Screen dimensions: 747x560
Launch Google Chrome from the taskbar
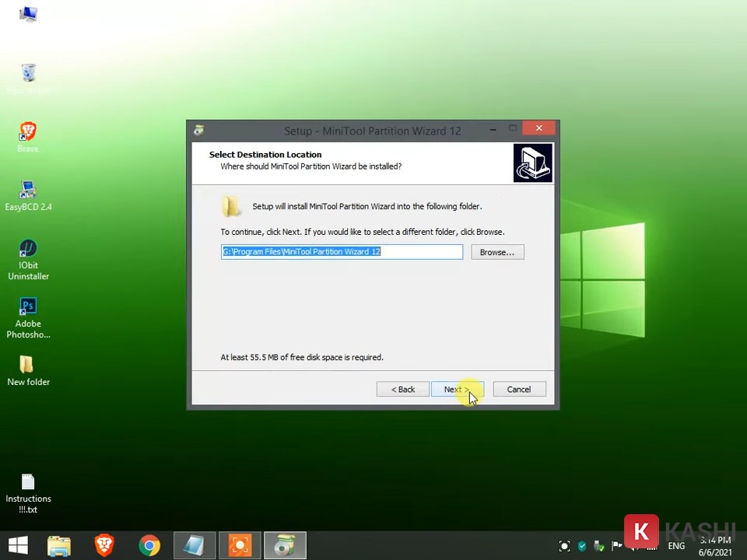tap(149, 545)
